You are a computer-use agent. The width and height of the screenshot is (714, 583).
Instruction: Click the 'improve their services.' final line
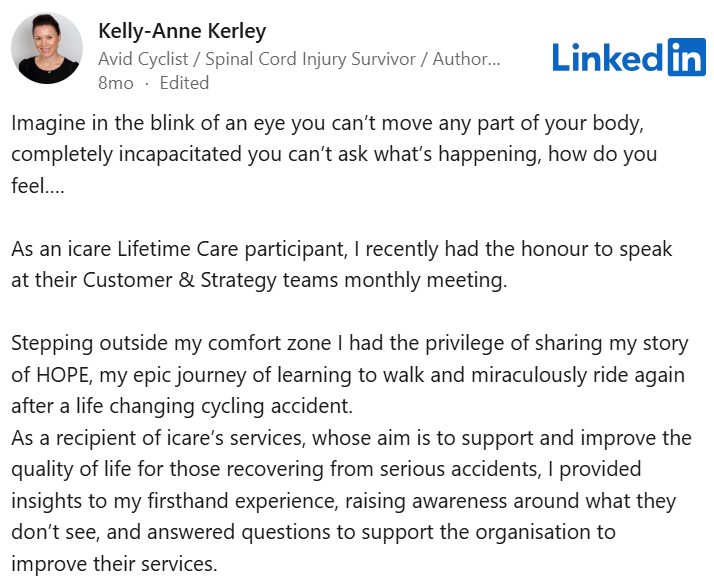tap(114, 564)
